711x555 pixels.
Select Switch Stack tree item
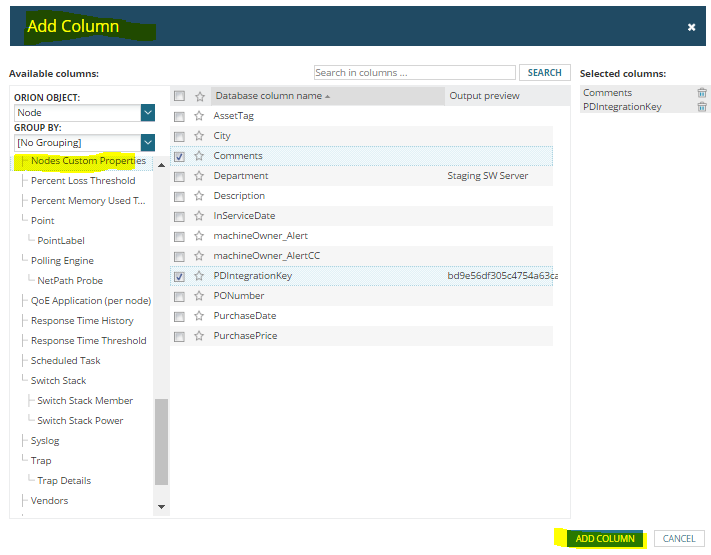[x=58, y=380]
